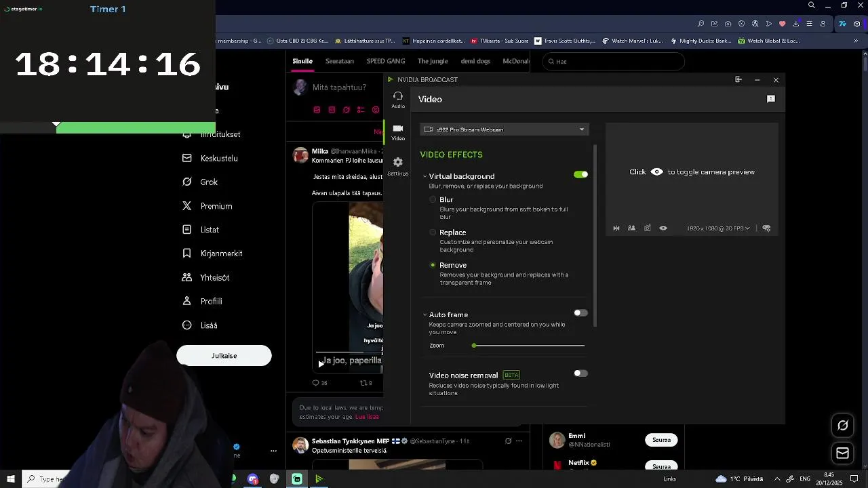Open the c922 Pro Stream Webcam dropdown
This screenshot has width=868, height=488.
(x=504, y=129)
